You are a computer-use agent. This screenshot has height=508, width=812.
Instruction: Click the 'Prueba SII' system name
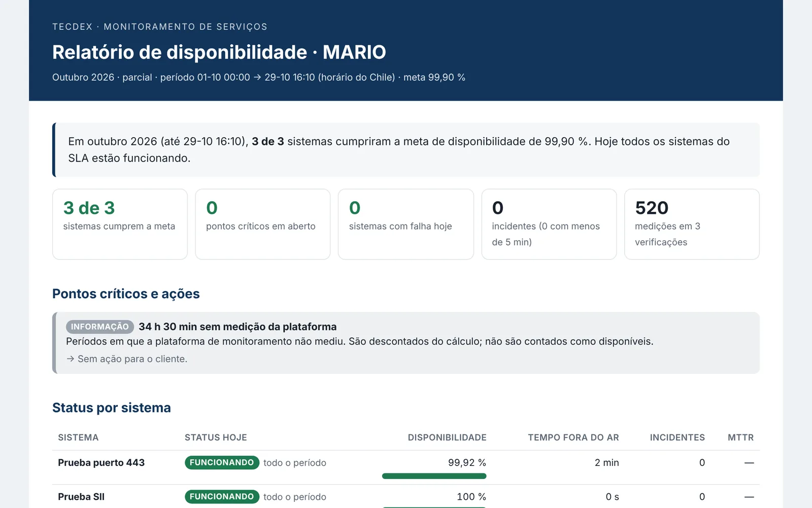click(81, 497)
